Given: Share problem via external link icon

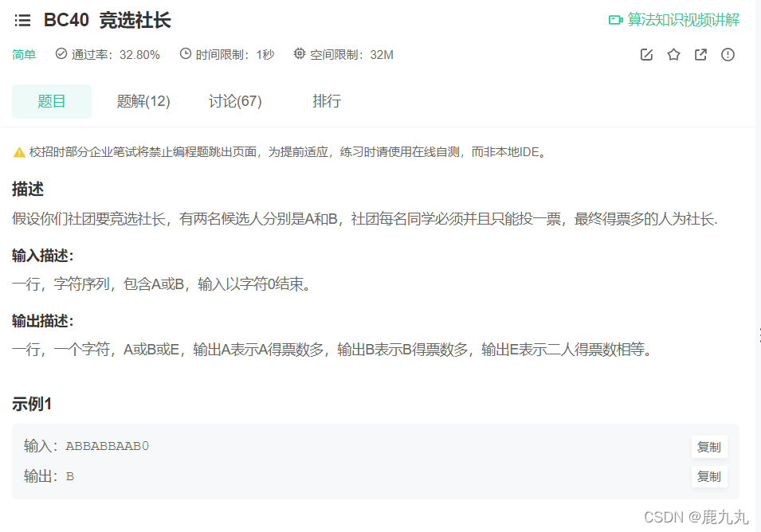Looking at the screenshot, I should (x=700, y=54).
